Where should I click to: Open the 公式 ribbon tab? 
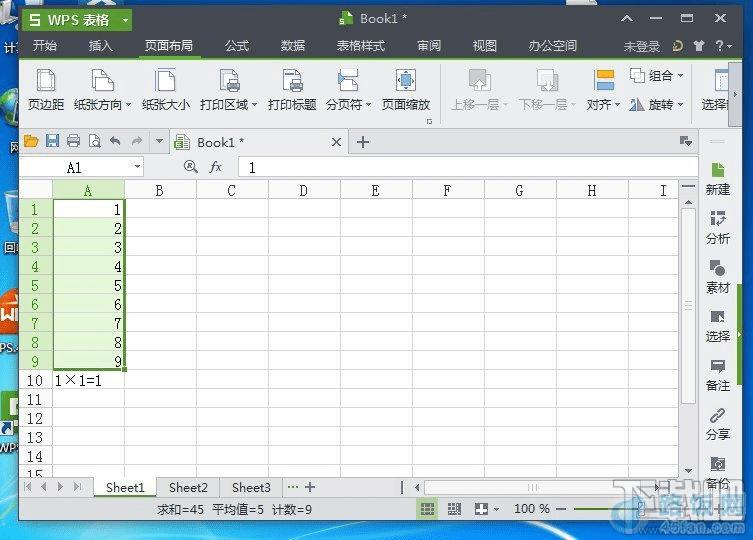pos(237,46)
